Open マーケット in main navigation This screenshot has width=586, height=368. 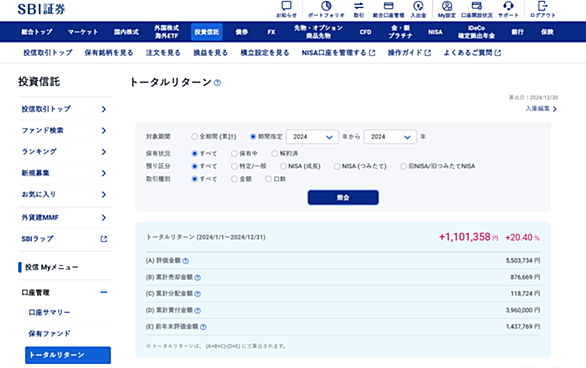click(x=83, y=32)
